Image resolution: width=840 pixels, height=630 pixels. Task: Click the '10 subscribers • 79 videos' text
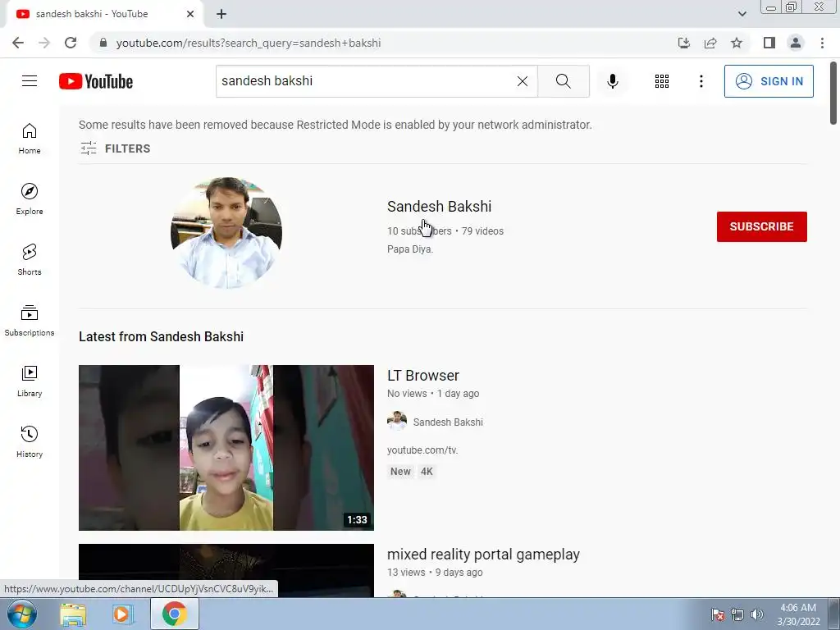pos(445,231)
